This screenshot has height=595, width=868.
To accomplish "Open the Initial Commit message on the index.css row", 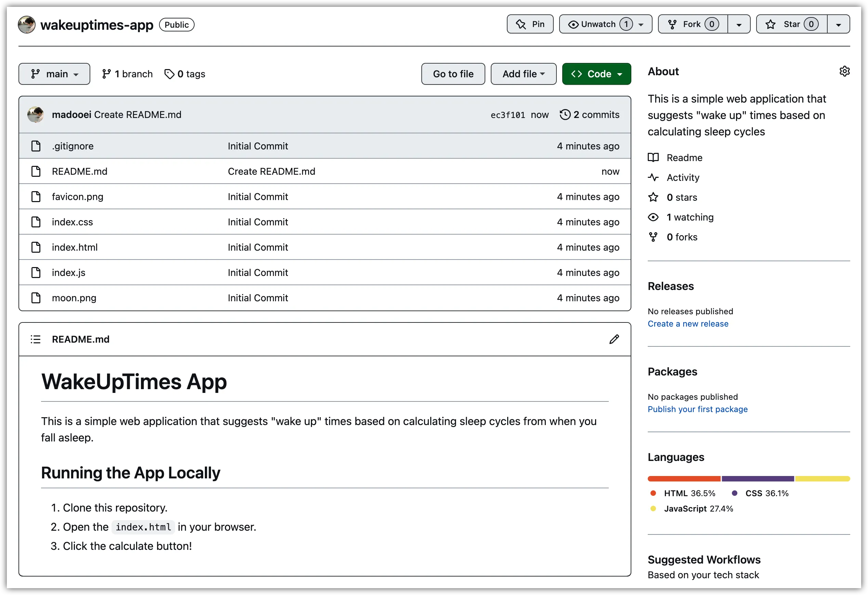I will [x=258, y=222].
